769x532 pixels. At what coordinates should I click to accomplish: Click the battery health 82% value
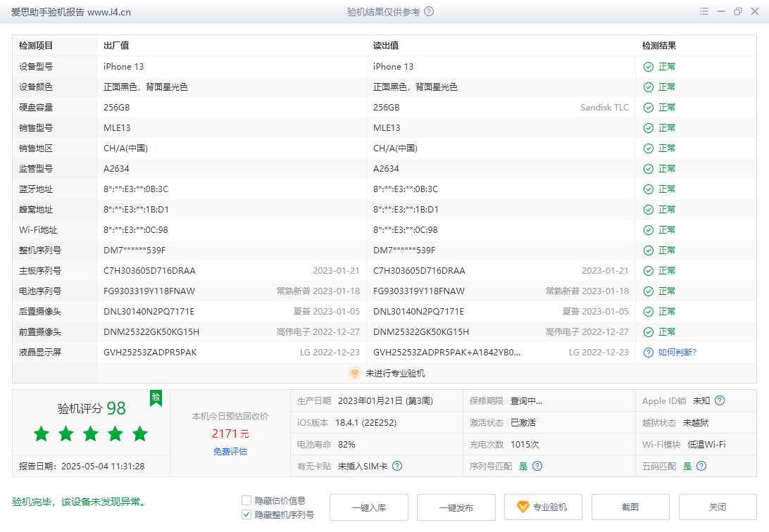point(346,444)
